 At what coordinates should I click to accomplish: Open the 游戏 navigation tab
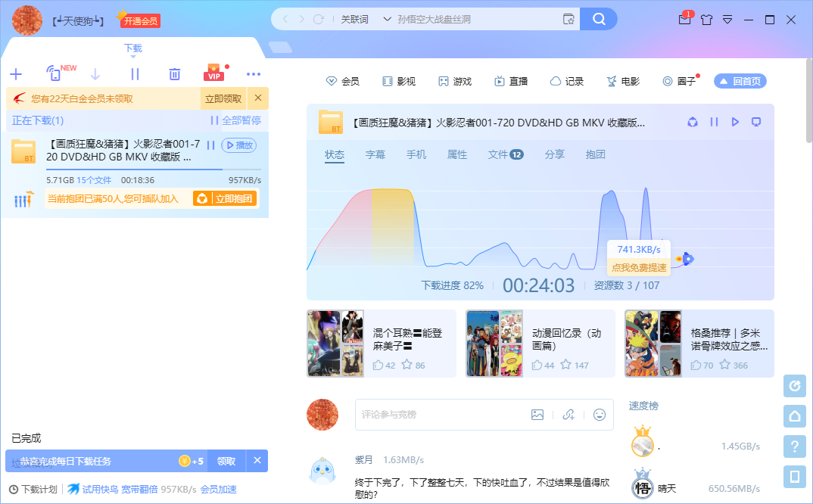point(455,82)
